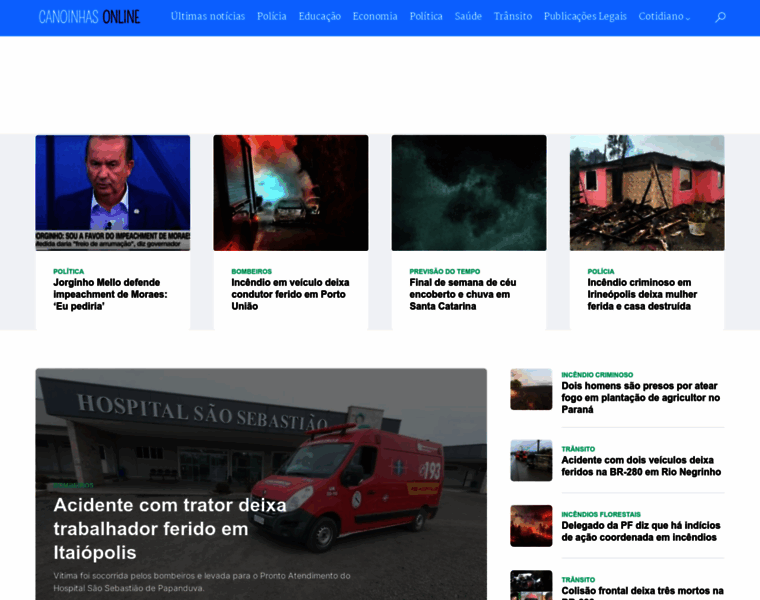This screenshot has width=760, height=600.
Task: Read the BR-280 Rio Negrinho accident story
Action: click(640, 466)
